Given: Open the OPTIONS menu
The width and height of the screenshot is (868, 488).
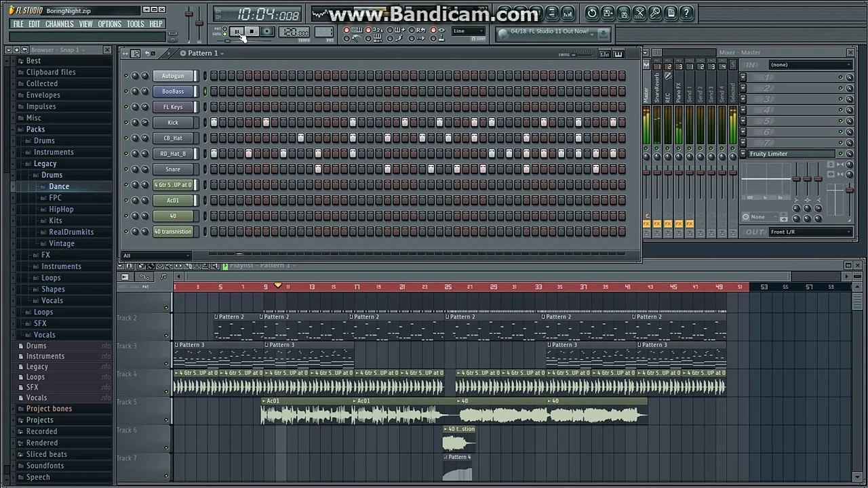Looking at the screenshot, I should 109,24.
